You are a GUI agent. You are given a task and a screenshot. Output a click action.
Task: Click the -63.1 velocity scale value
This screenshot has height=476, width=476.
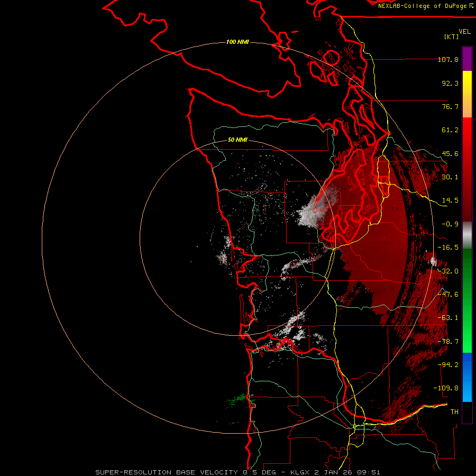click(x=448, y=318)
